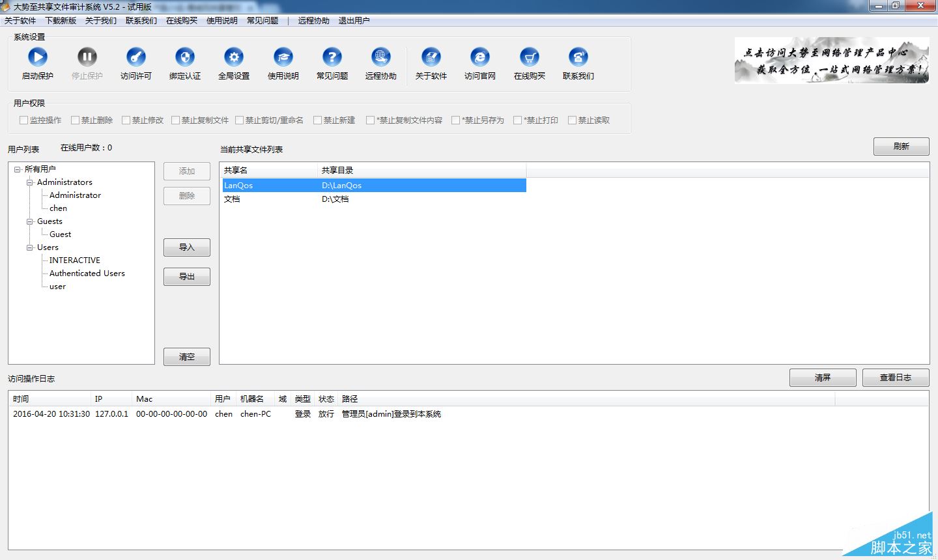Open 访问许可 access permission icon
Image resolution: width=938 pixels, height=560 pixels.
[136, 57]
